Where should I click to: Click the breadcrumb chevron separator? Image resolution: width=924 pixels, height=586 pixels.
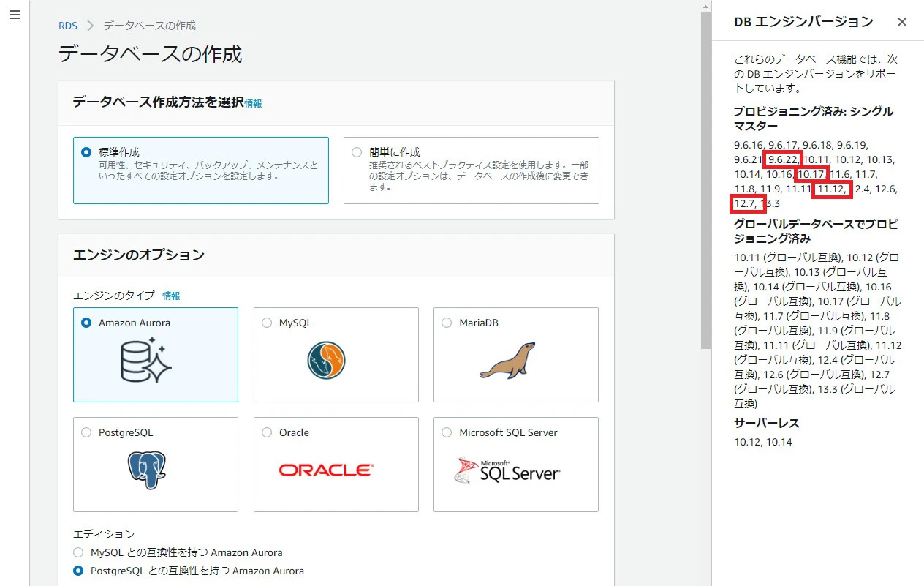click(91, 26)
